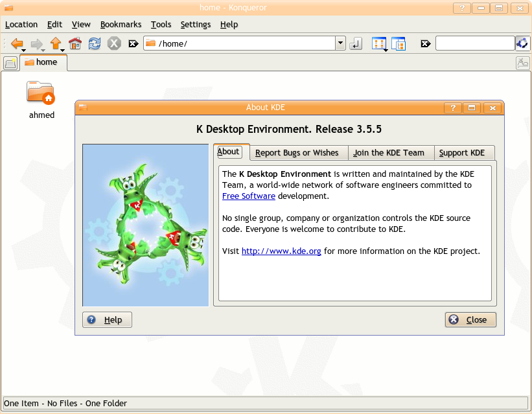Screen dimensions: 532x414
Task: Click the toolbar drag handle
Action: (5, 43)
